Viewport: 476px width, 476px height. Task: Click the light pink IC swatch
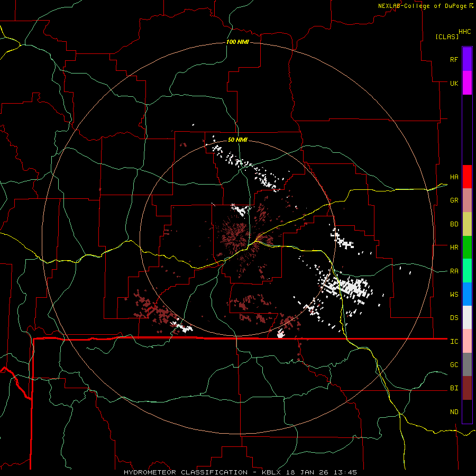[x=467, y=341]
